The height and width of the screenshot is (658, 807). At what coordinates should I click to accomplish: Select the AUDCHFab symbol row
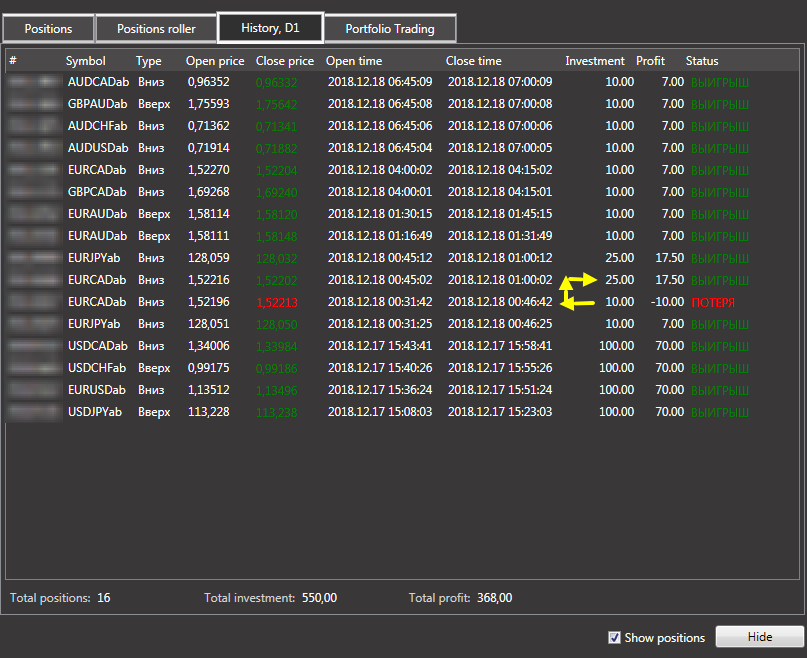pyautogui.click(x=402, y=126)
